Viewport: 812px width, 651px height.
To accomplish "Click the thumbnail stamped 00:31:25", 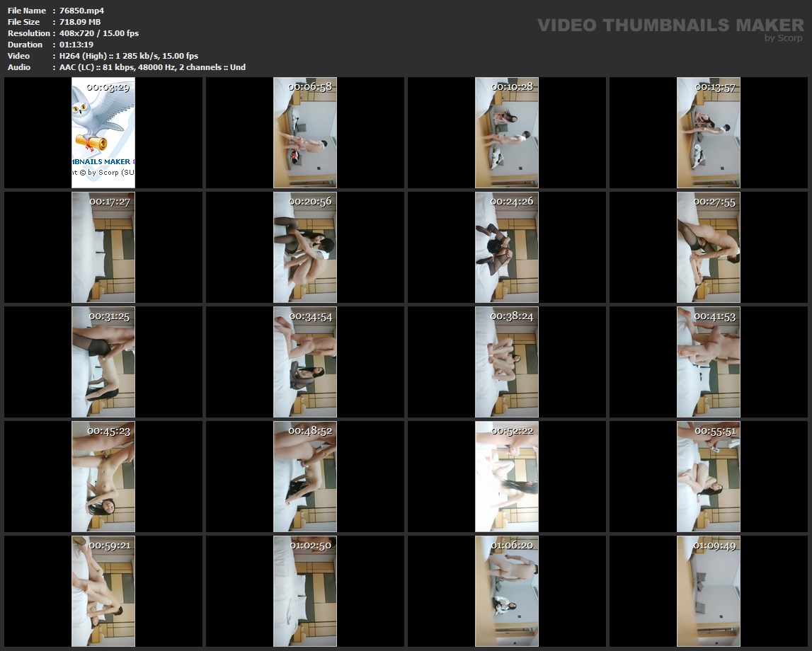I will click(x=103, y=362).
